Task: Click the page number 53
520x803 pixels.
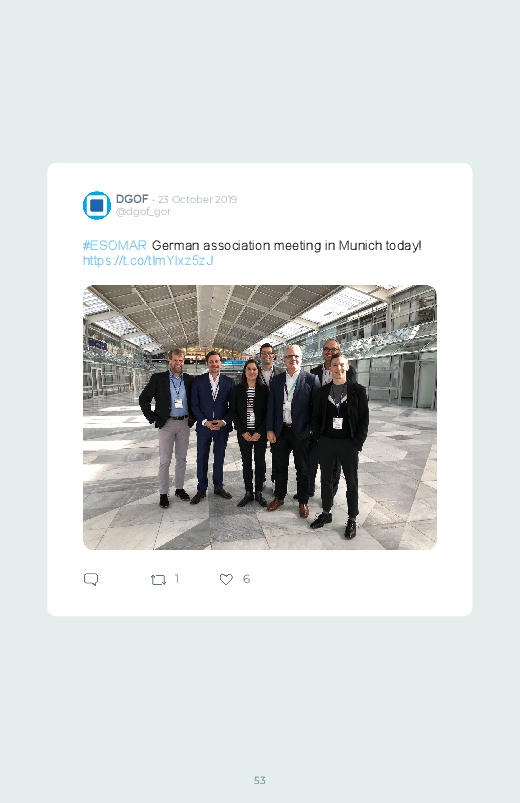Action: (260, 780)
